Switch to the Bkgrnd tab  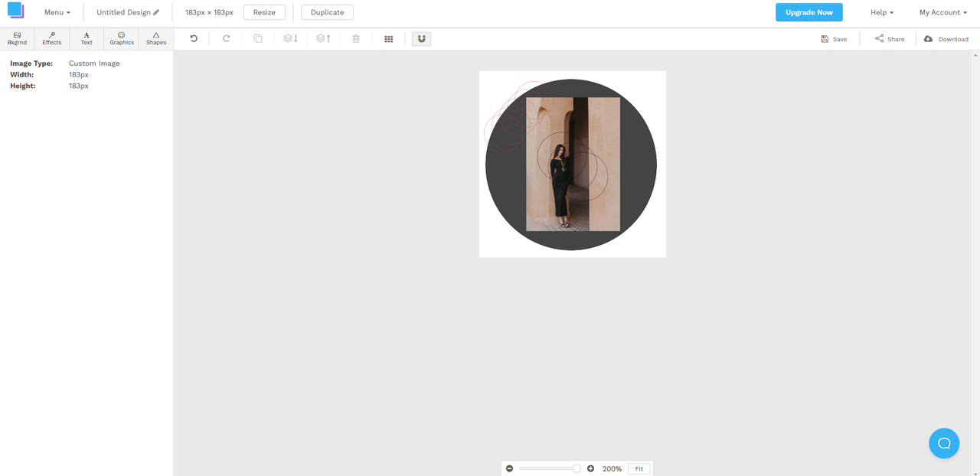17,39
